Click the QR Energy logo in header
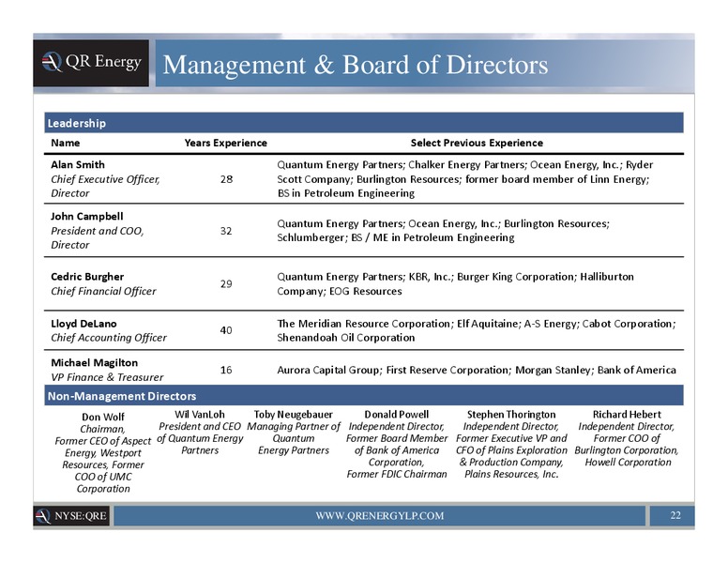The width and height of the screenshot is (728, 563). (91, 63)
